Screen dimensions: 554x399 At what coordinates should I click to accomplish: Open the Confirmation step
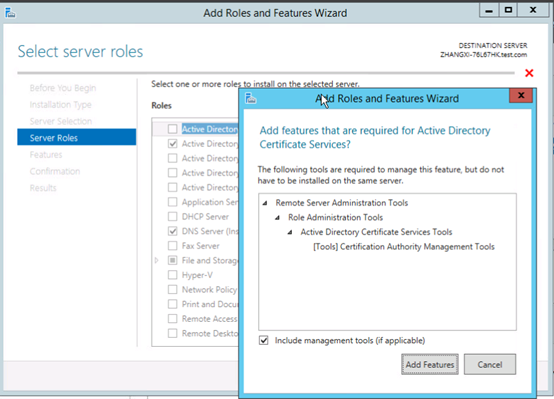[x=55, y=171]
